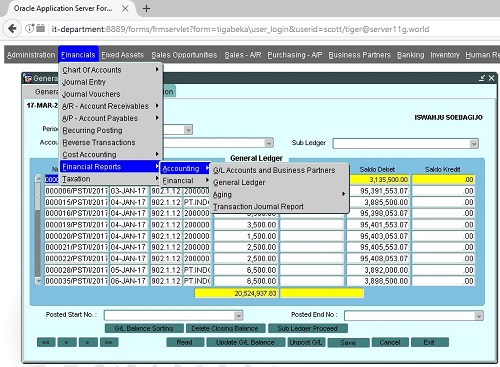Click date cell 05-JAN-17

(129, 270)
